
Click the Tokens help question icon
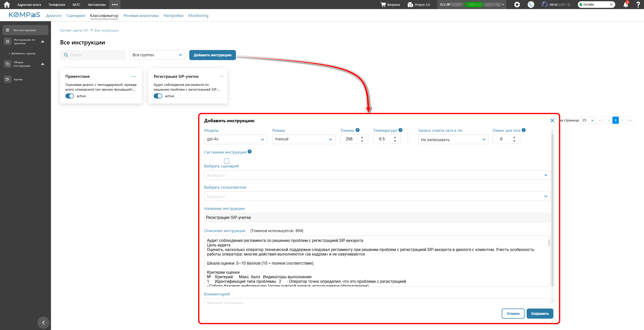point(357,130)
